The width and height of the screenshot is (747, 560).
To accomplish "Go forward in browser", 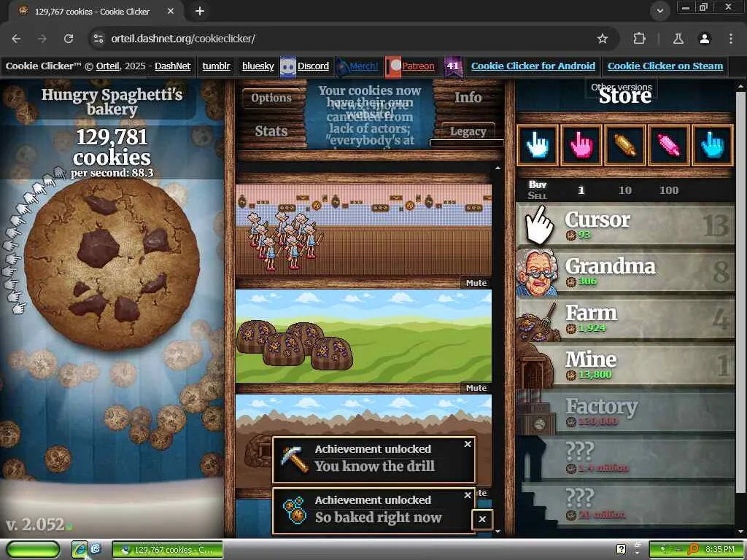I will coord(42,39).
